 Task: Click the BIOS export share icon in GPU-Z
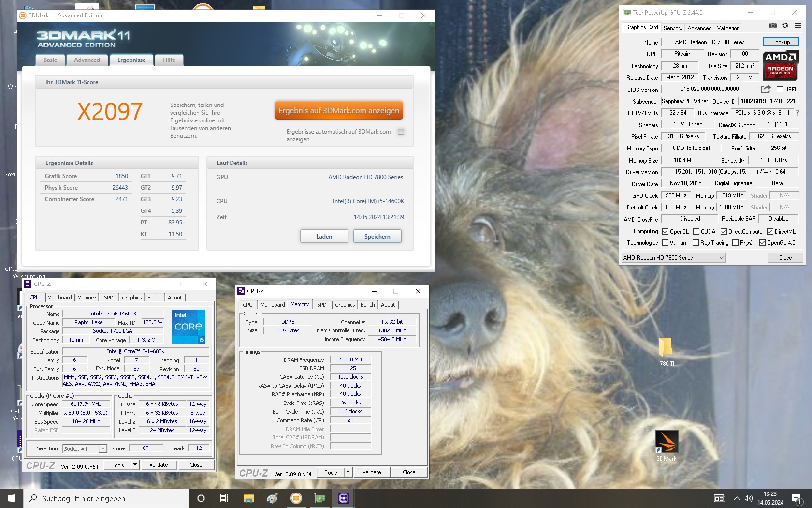click(x=766, y=89)
